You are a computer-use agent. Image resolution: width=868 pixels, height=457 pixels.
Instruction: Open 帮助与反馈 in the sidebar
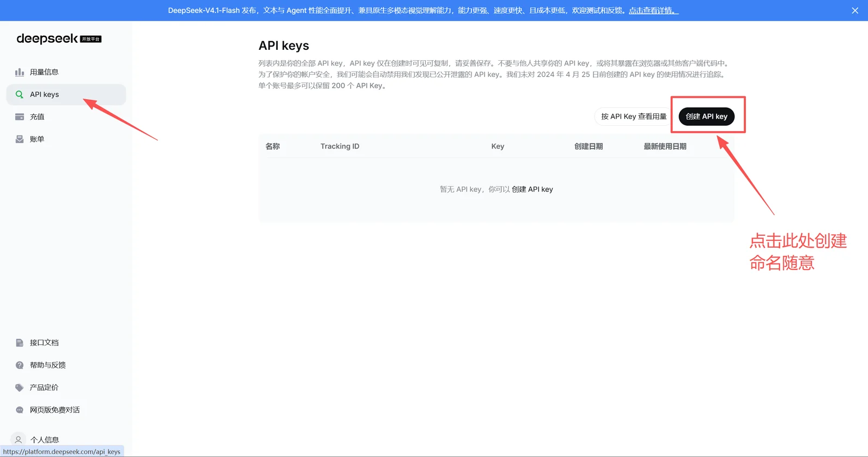coord(66,365)
